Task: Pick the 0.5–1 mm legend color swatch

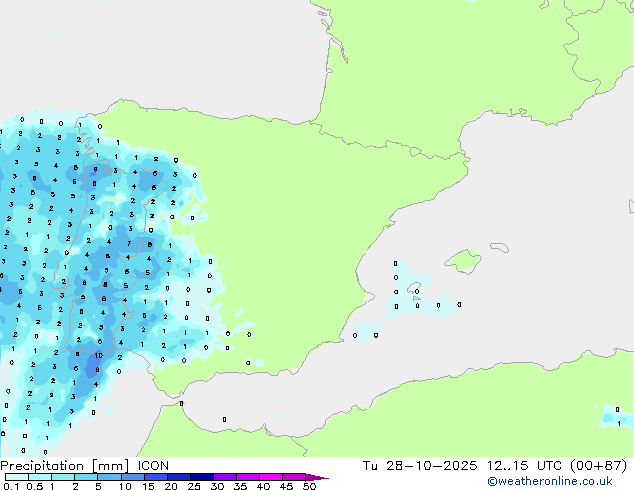Action: click(40, 477)
